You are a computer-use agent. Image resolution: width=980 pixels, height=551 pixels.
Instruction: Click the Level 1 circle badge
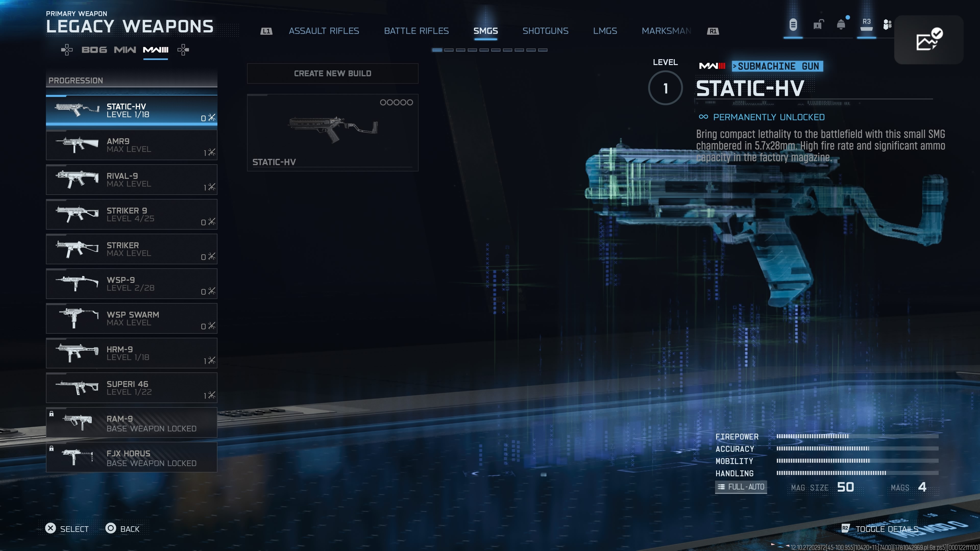pos(665,88)
